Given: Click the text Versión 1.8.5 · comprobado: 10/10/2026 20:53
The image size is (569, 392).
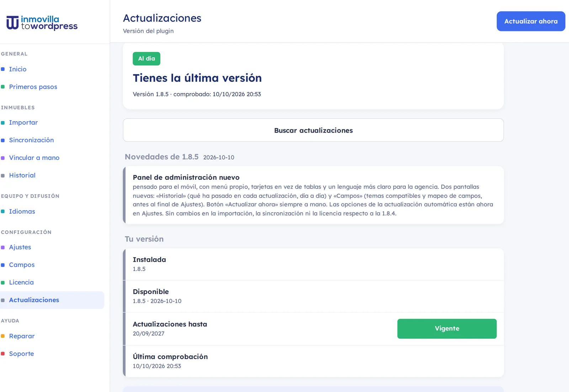Looking at the screenshot, I should (197, 94).
